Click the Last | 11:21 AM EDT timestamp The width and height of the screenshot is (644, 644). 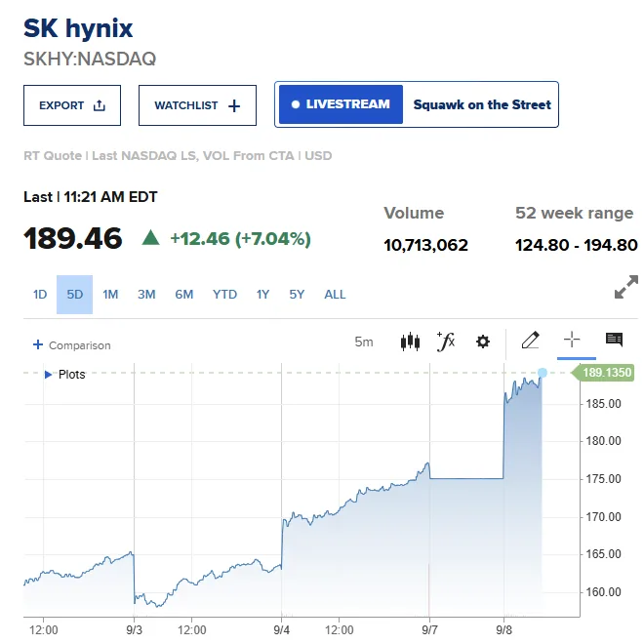[x=91, y=197]
